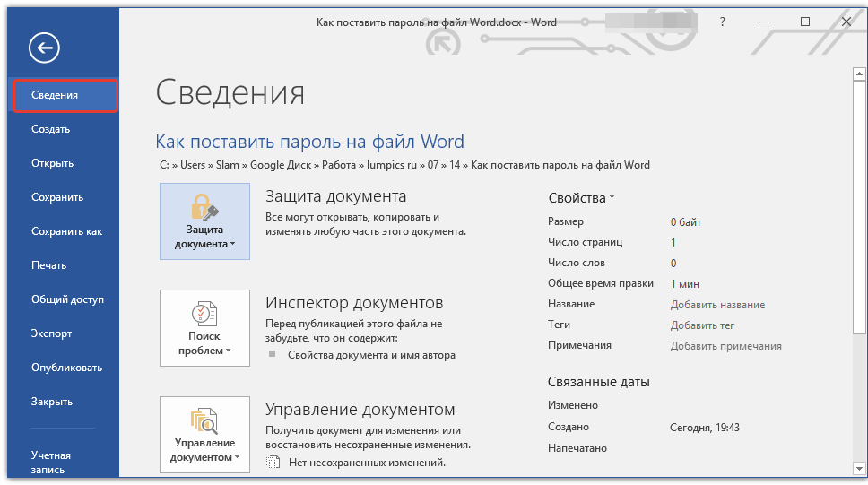Click the help question mark icon
Viewport: 868px width, 485px height.
723,22
